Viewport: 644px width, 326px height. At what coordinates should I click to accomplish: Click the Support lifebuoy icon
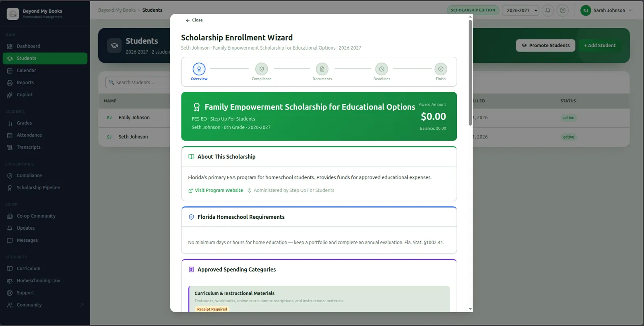tap(10, 293)
